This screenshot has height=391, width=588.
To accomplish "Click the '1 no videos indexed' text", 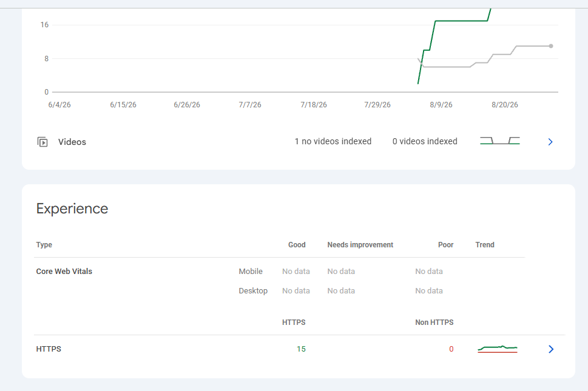I will [333, 141].
